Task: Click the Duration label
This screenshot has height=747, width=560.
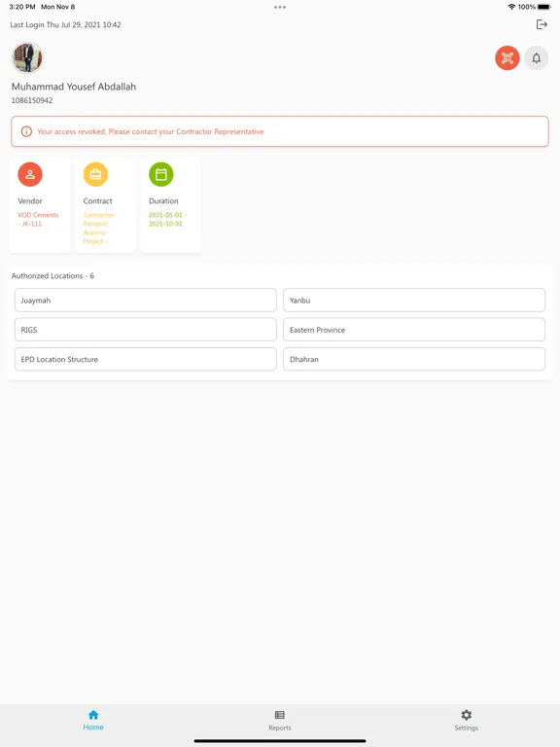Action: (163, 201)
